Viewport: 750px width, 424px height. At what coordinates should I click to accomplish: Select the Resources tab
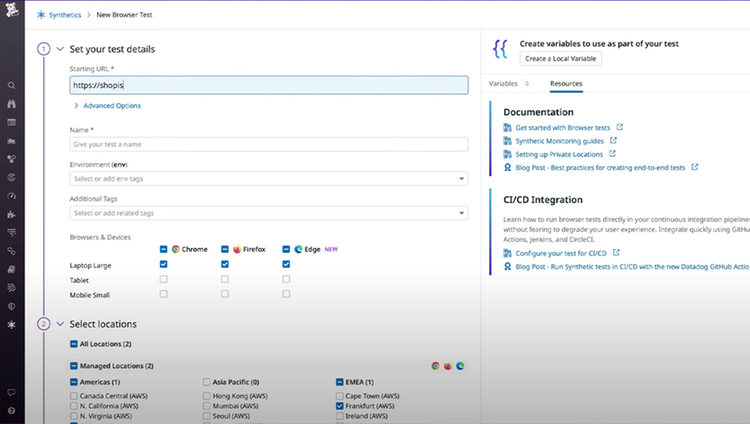point(566,83)
